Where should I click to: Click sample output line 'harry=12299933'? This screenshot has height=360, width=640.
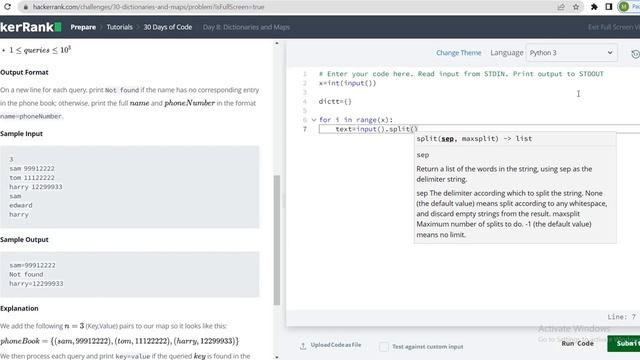[36, 284]
